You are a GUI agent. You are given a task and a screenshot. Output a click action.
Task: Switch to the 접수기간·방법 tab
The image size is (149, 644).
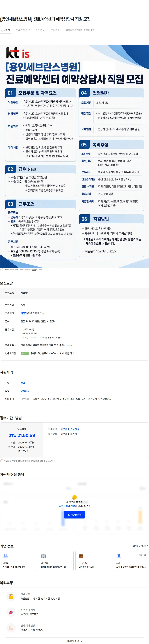pos(23,30)
